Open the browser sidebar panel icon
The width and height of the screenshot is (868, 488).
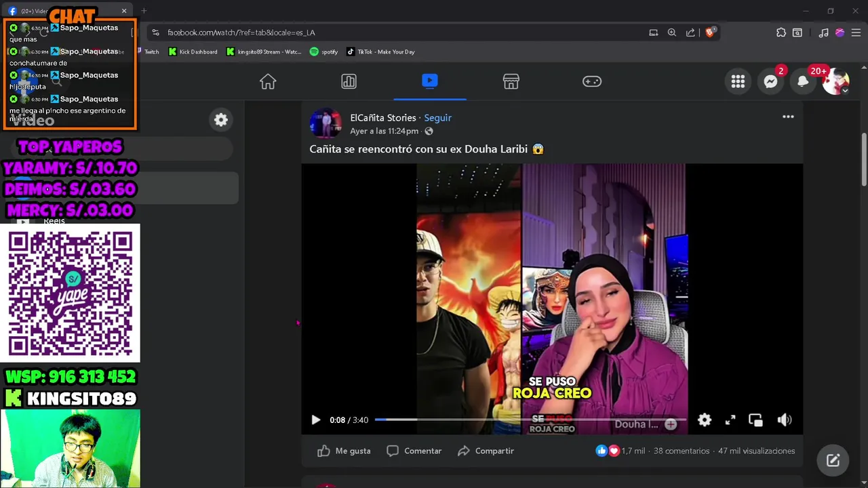click(797, 33)
